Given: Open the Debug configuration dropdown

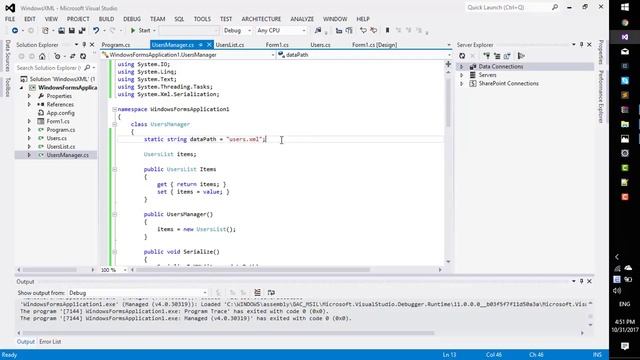Looking at the screenshot, I should click(237, 31).
